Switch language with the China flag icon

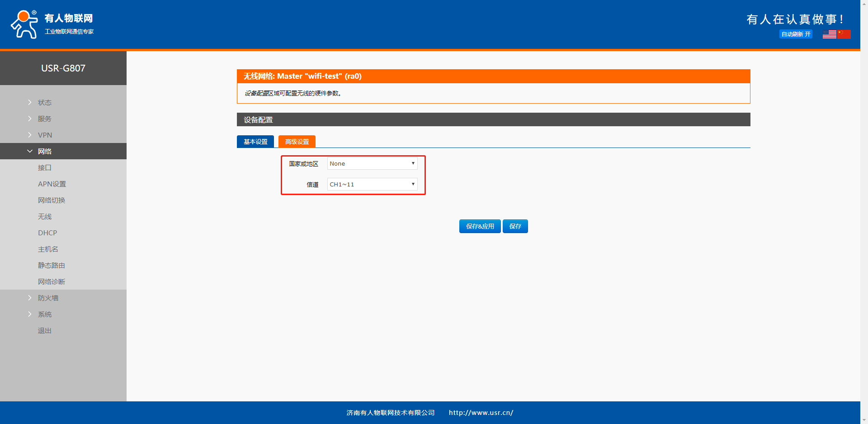pyautogui.click(x=844, y=34)
